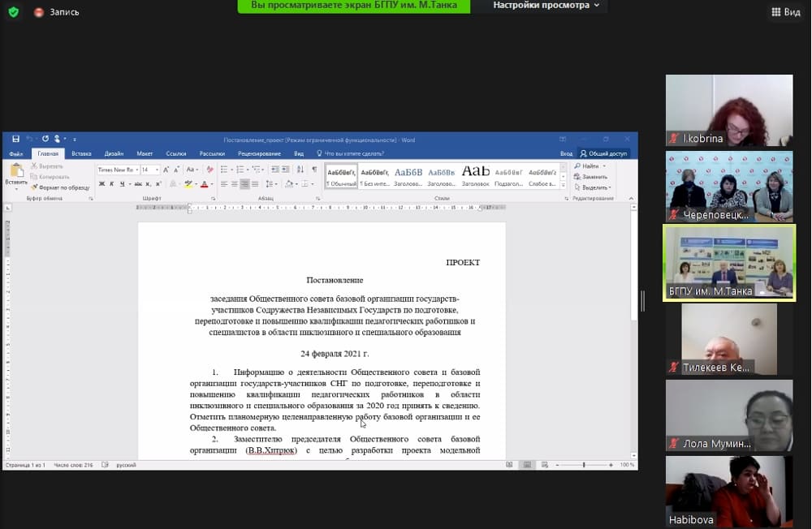Click the zoom slider in Word status bar
812x529 pixels.
point(584,465)
